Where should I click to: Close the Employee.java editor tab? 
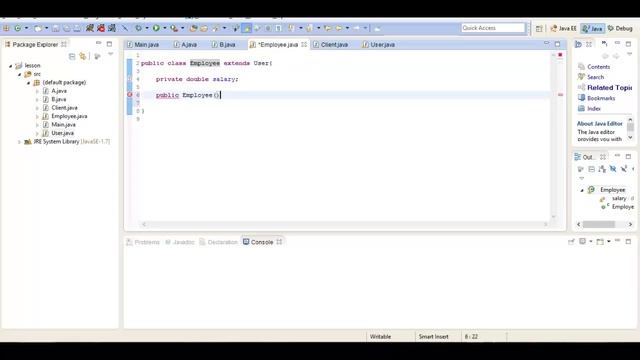(x=304, y=44)
